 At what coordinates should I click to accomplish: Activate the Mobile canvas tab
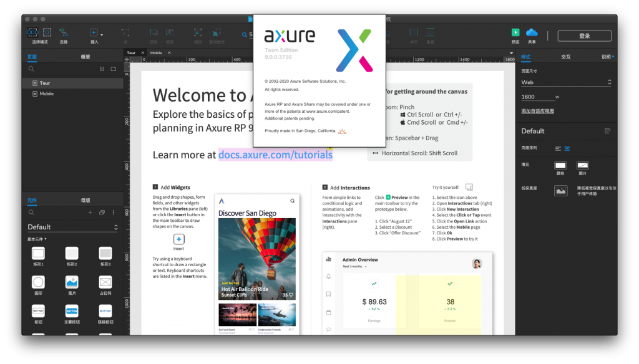pos(156,53)
